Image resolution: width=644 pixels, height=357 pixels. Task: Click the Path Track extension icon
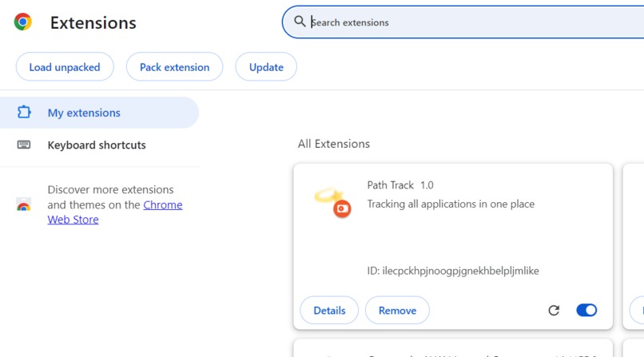[333, 202]
